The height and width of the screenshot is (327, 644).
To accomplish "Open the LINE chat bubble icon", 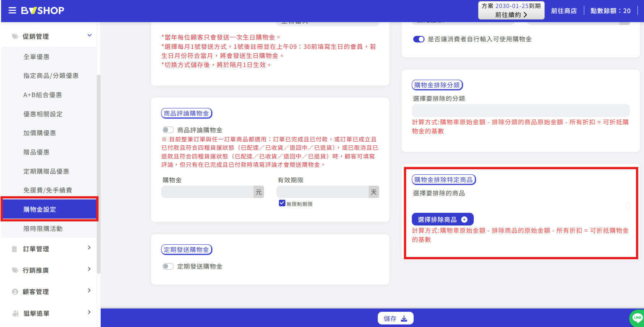I will [x=637, y=318].
